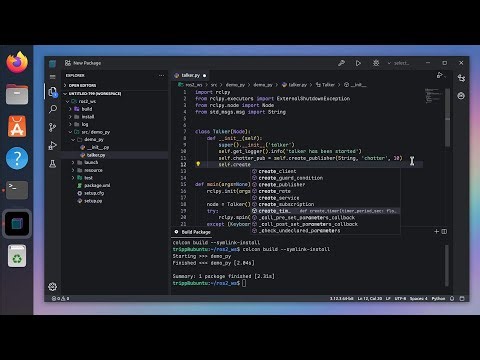Image resolution: width=480 pixels, height=360 pixels.
Task: Click Spaces: 4 indentation in status bar
Action: [419, 299]
